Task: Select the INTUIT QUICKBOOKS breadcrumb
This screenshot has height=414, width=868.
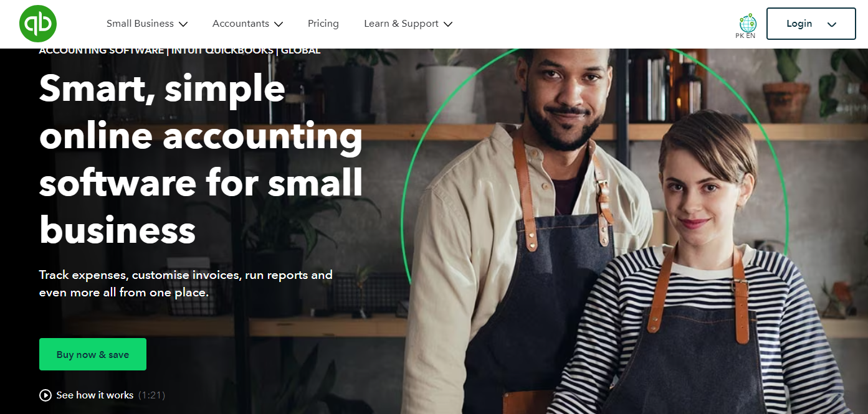Action: 222,50
